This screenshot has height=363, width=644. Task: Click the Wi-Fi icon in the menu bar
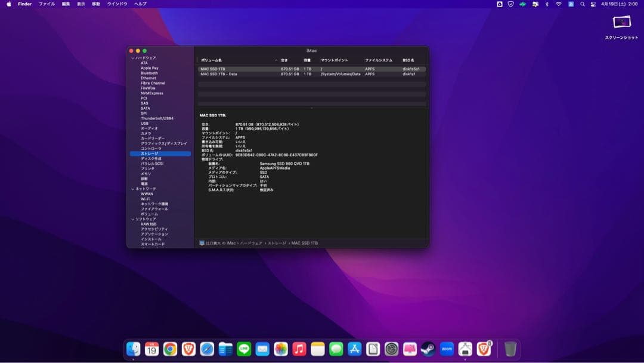click(559, 4)
